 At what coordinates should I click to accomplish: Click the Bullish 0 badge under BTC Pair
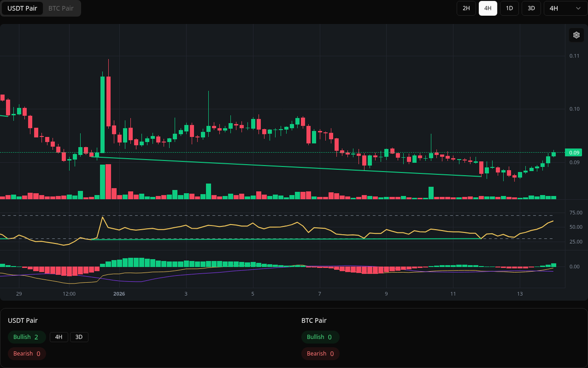(320, 337)
